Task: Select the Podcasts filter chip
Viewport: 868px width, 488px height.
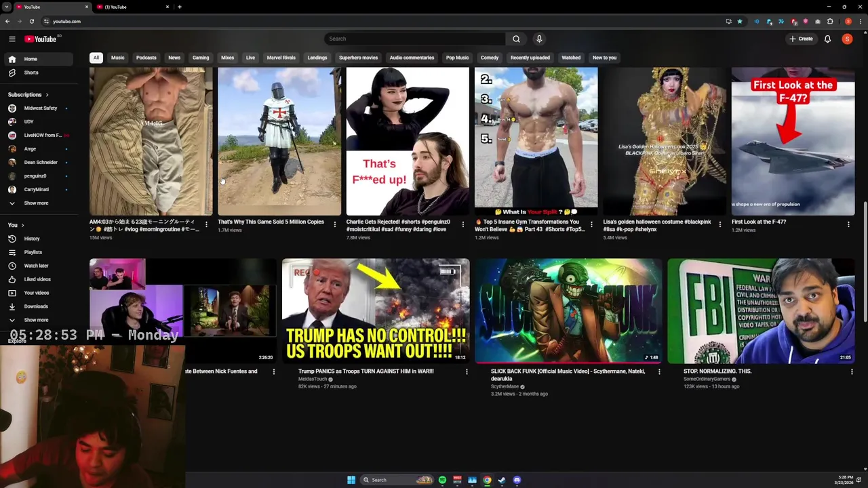Action: 146,58
